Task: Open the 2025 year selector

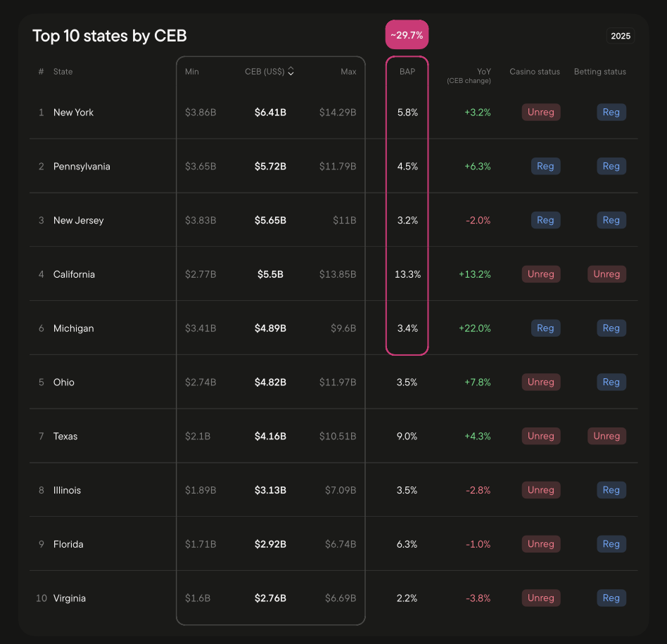Action: (620, 36)
